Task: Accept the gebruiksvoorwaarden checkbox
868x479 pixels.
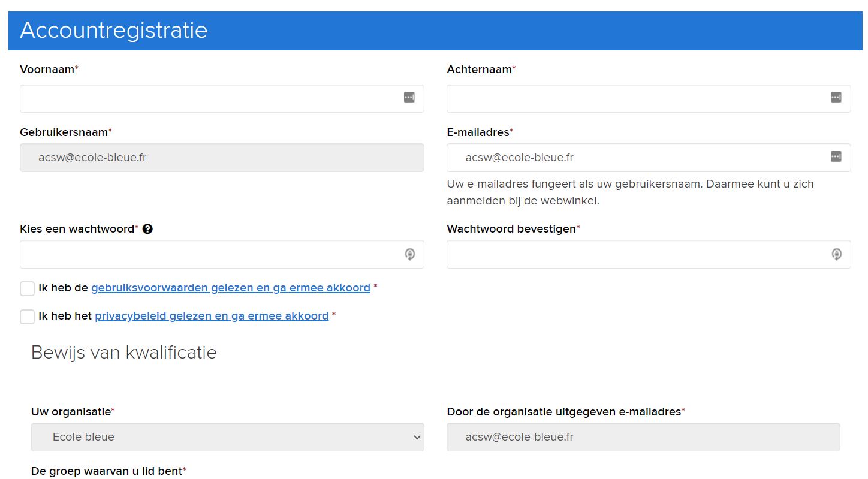Action: (x=27, y=288)
